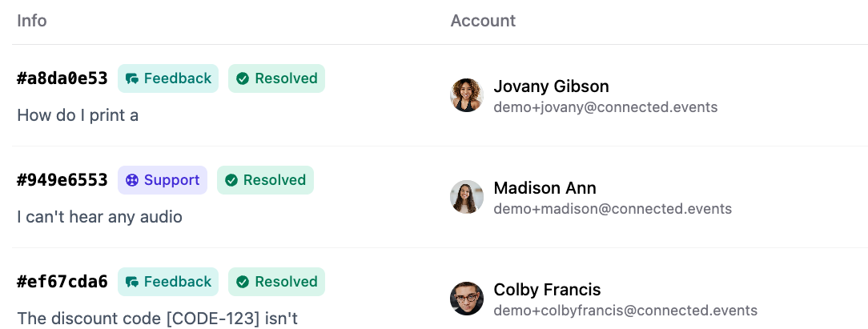Click the "I can't hear any audio" message
Screen dimensions: 868x329
[x=100, y=216]
